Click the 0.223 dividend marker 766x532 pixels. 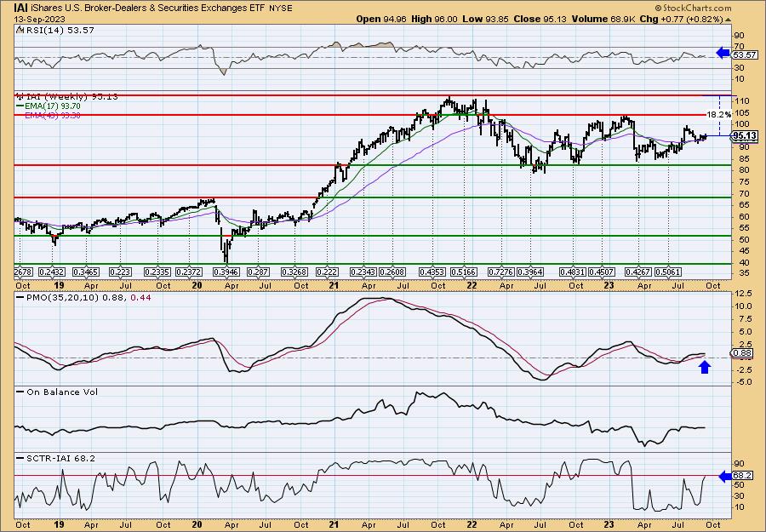tap(120, 272)
